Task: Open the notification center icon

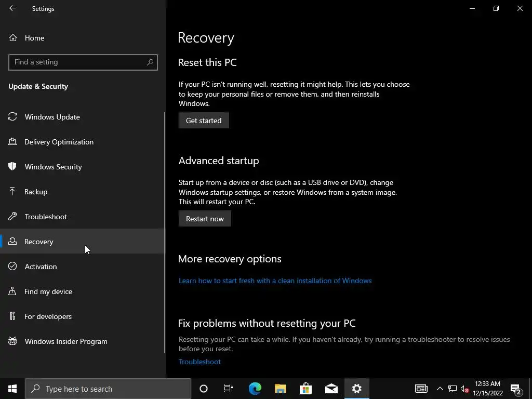Action: coord(516,389)
